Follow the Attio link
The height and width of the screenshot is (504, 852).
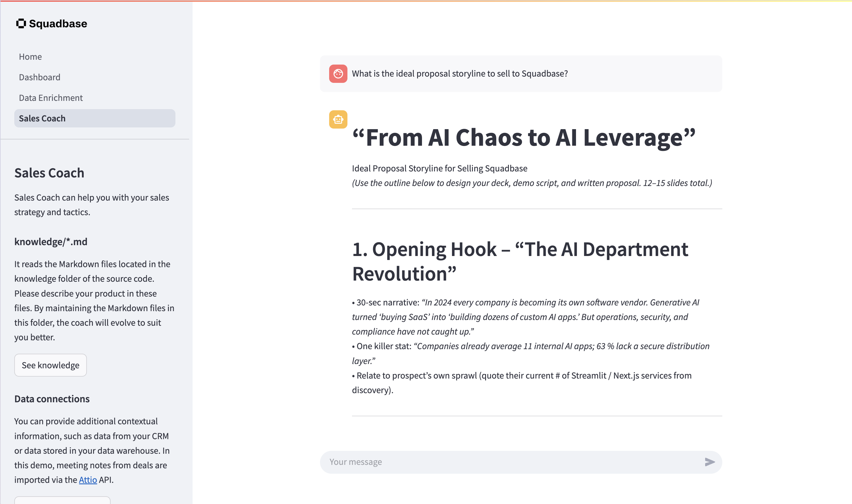click(88, 480)
